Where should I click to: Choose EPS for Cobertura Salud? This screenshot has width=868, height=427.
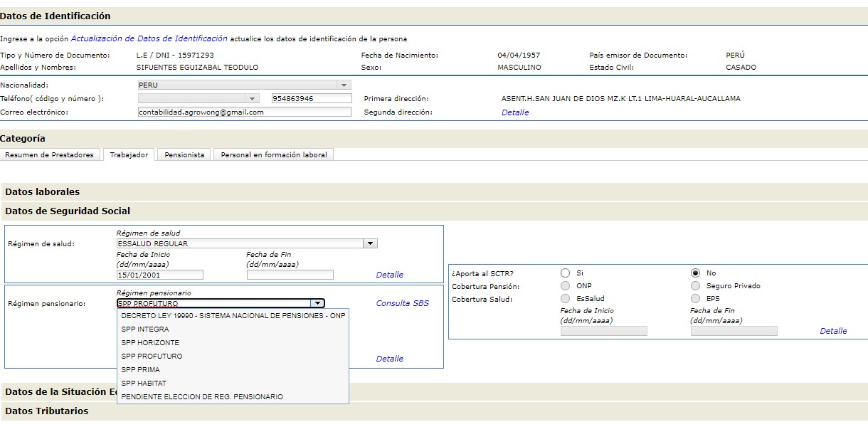click(695, 299)
